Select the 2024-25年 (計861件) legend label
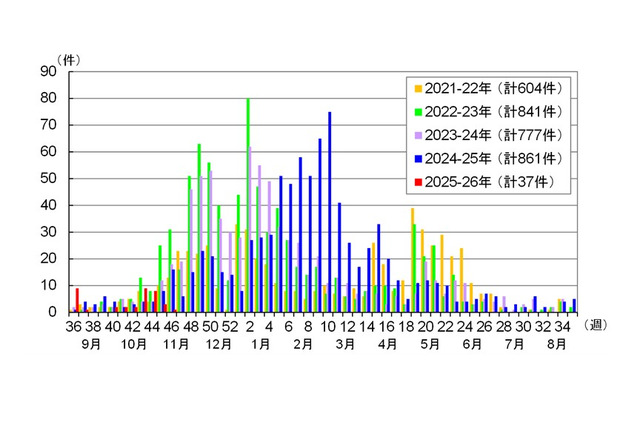 tap(492, 158)
